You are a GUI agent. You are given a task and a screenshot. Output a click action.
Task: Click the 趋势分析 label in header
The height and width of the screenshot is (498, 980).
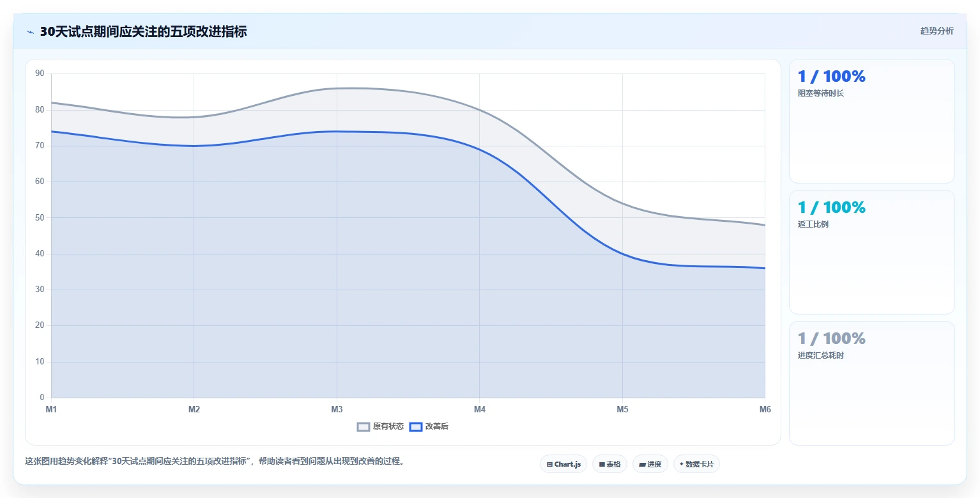[937, 31]
